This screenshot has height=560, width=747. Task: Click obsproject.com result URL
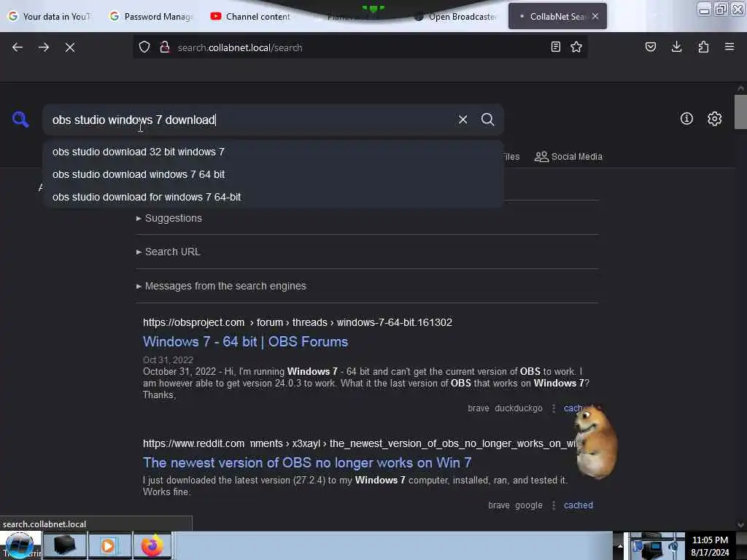point(298,322)
